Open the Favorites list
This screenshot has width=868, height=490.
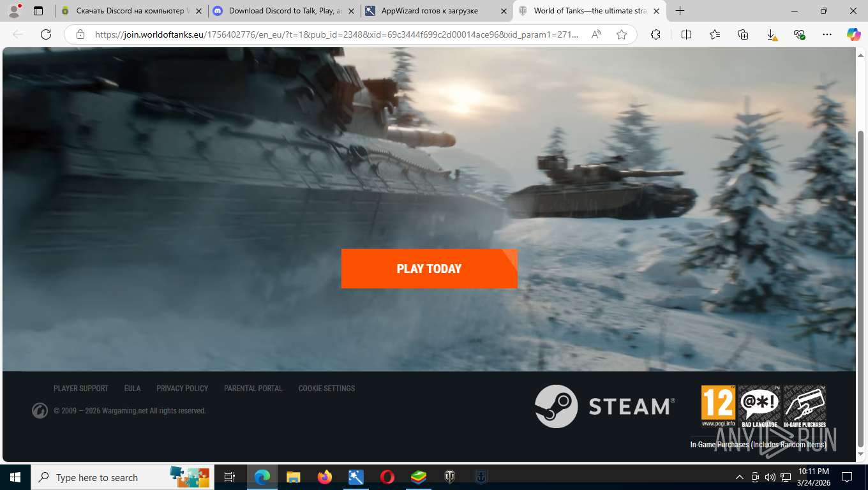click(714, 35)
